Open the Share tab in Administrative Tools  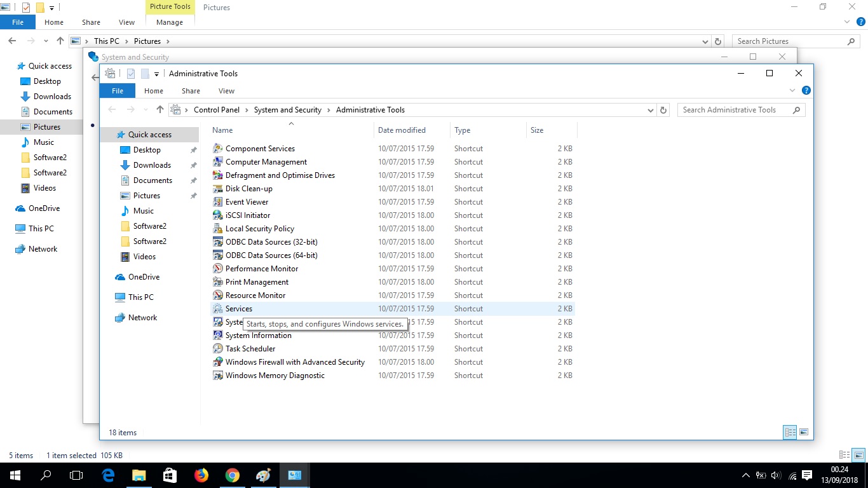pos(191,91)
